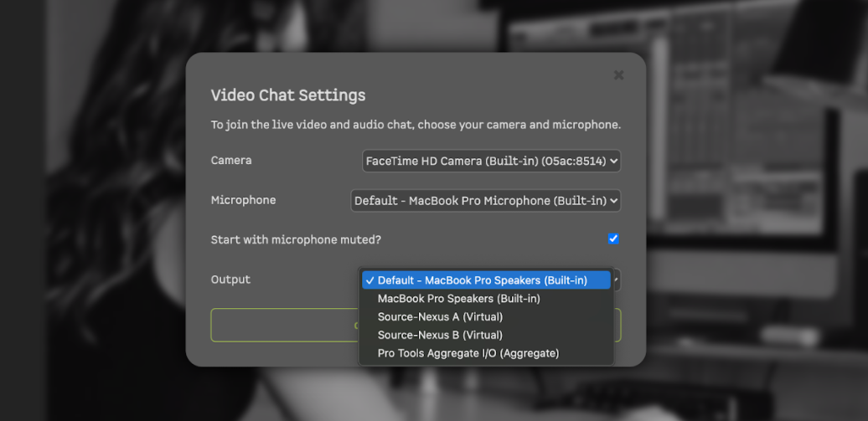The width and height of the screenshot is (868, 421).
Task: Click the Microphone label
Action: click(243, 201)
